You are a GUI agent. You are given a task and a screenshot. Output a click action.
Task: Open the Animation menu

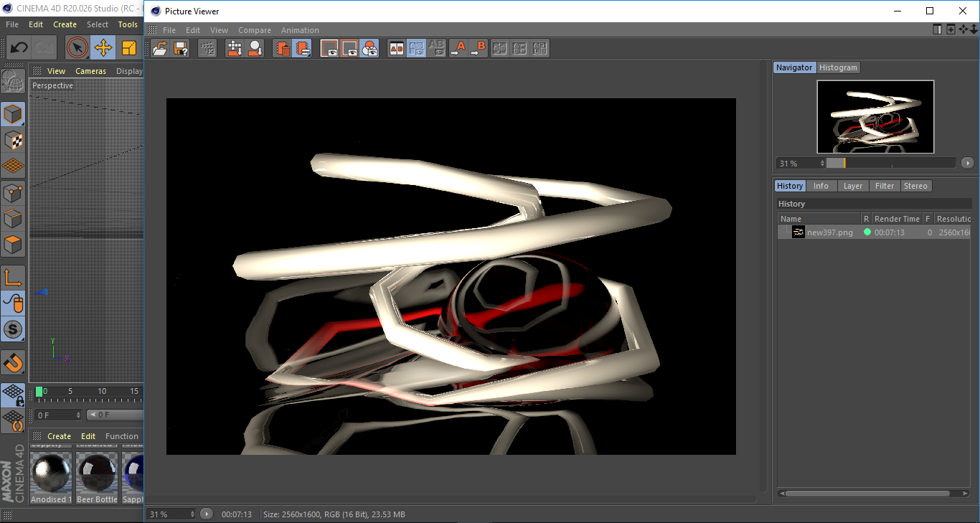click(x=300, y=30)
